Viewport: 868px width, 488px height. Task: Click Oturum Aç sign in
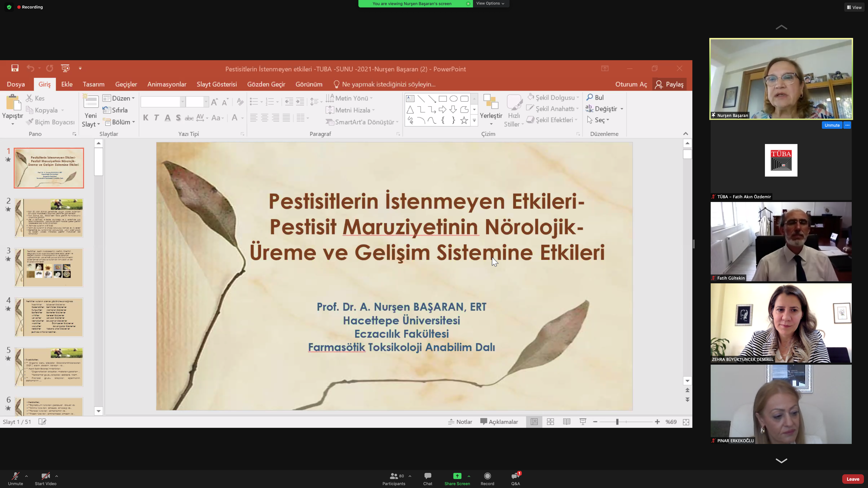(x=631, y=84)
